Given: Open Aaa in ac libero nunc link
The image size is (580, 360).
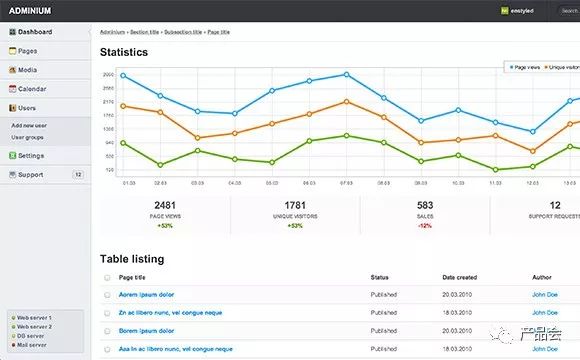Looking at the screenshot, I should click(175, 349).
